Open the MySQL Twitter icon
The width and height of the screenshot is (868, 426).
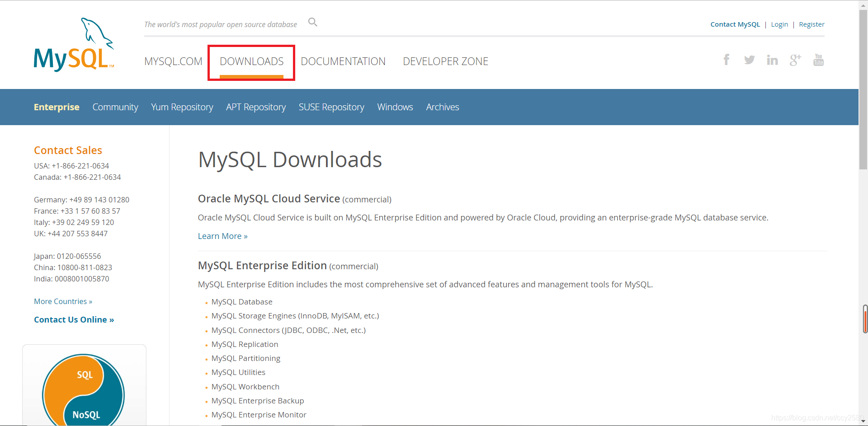point(750,60)
